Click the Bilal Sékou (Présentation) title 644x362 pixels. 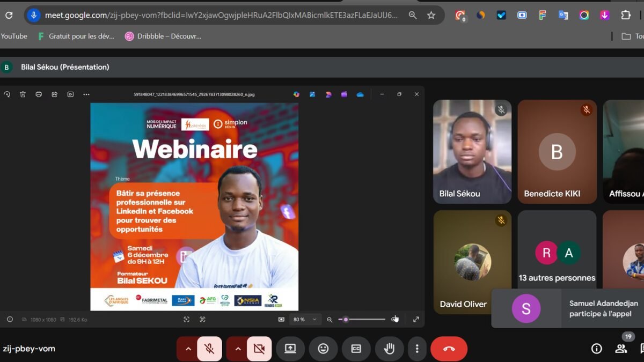coord(65,67)
